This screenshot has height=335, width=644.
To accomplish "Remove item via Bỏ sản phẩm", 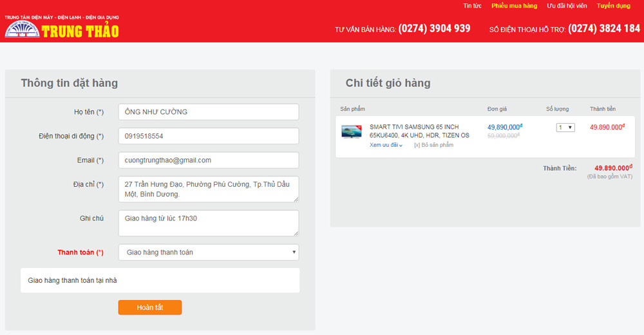I will point(433,145).
